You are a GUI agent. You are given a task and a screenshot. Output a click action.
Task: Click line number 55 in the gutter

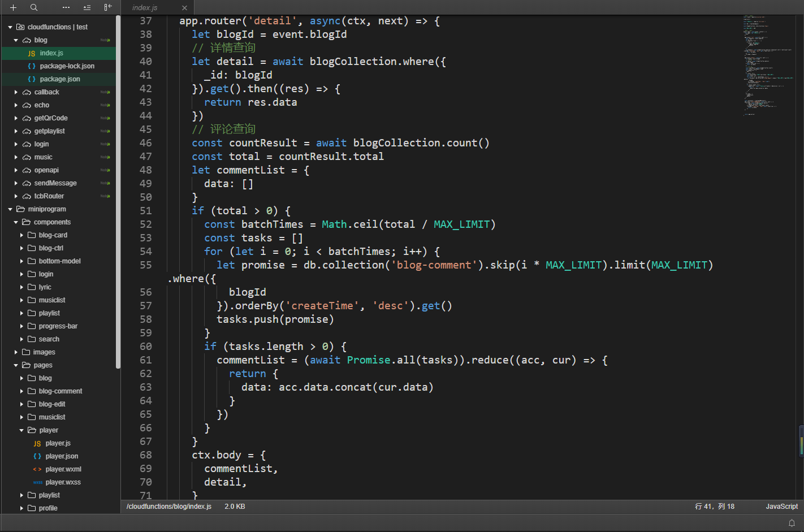146,265
